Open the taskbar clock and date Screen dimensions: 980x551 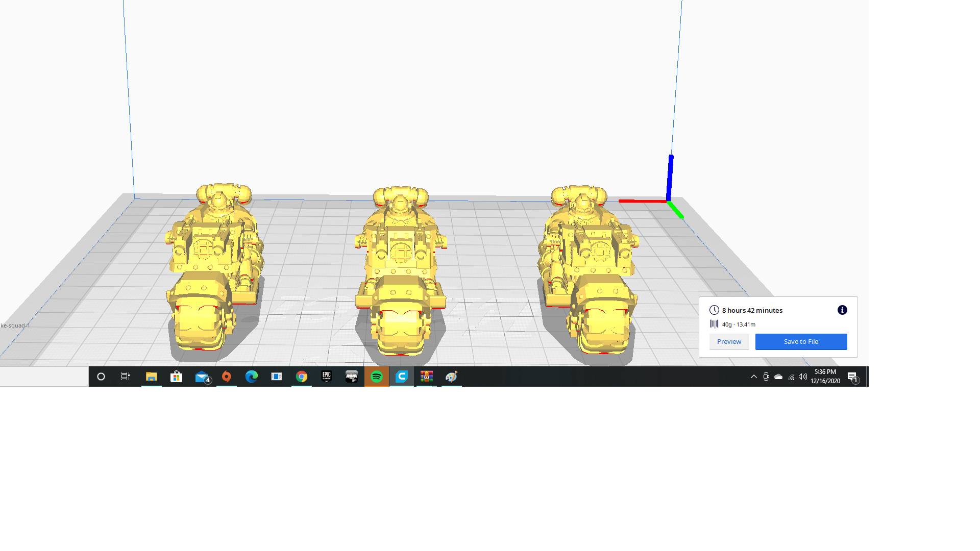(825, 377)
